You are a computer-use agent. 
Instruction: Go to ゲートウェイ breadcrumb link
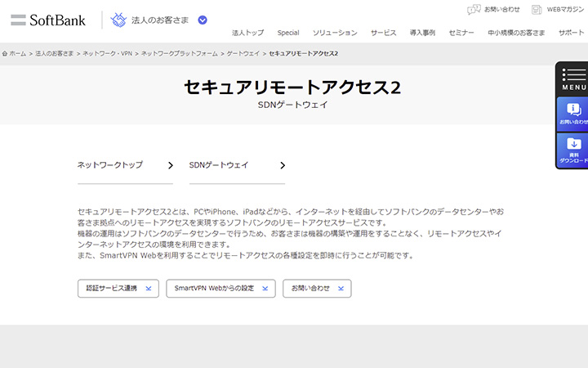[x=243, y=54]
